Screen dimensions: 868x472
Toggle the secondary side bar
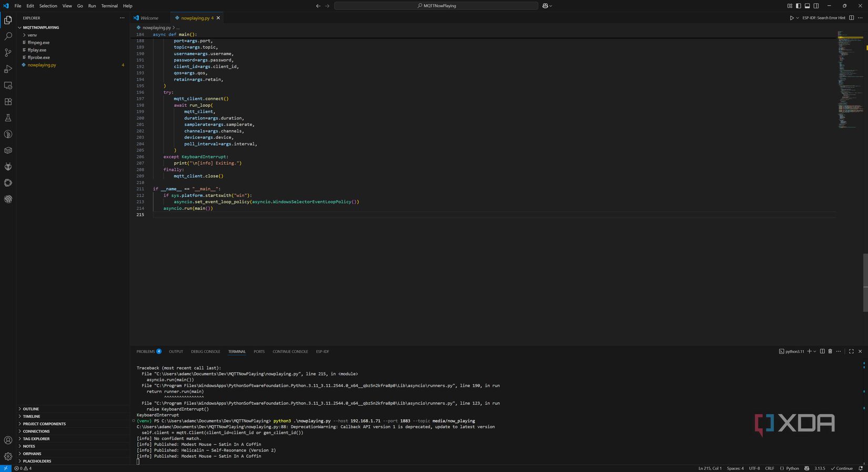coord(816,6)
